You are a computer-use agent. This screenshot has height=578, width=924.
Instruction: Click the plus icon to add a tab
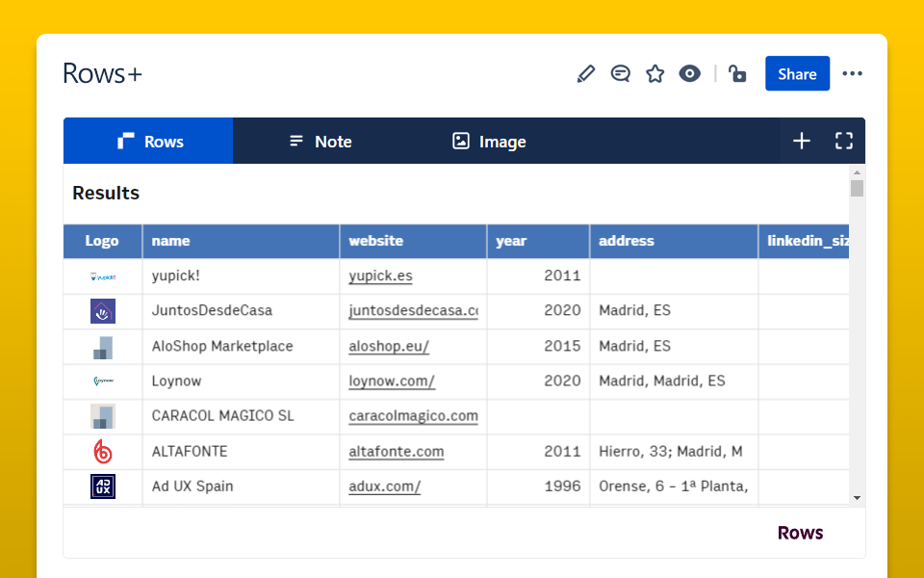(x=802, y=141)
